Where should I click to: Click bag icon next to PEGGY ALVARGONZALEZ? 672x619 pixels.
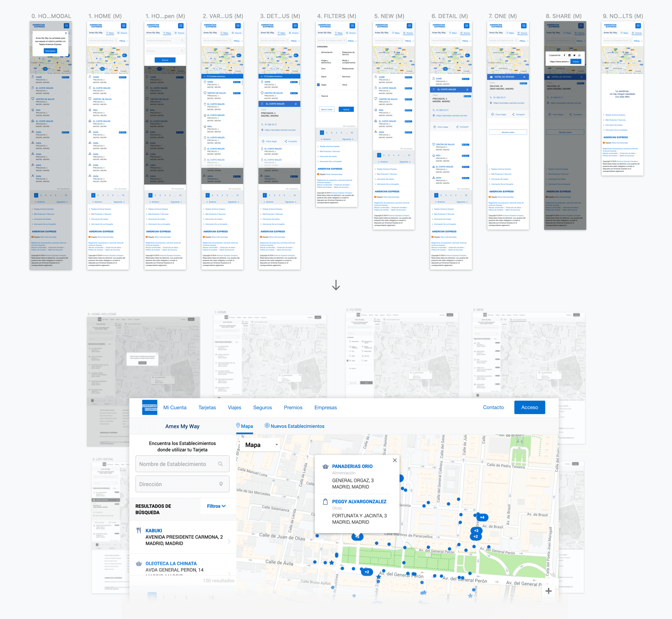point(325,502)
